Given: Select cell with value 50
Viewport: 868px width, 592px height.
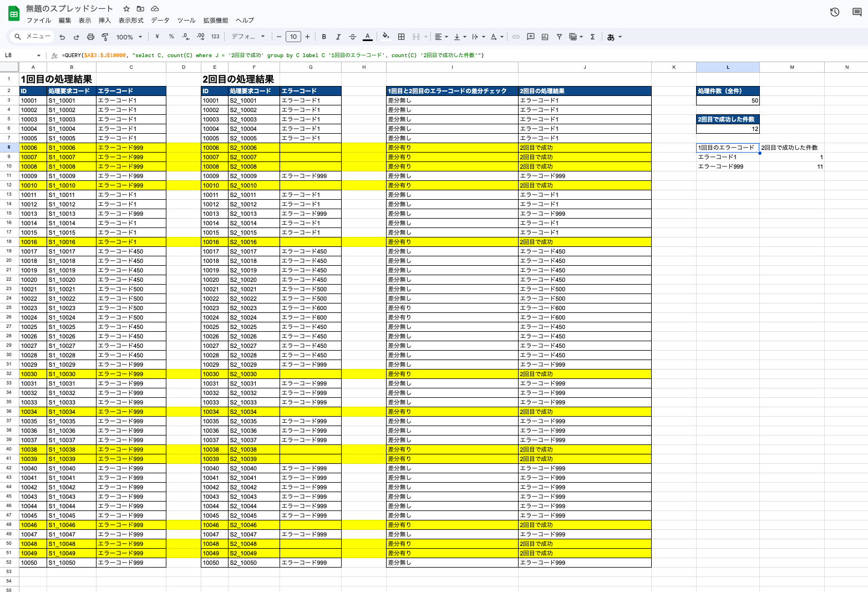Looking at the screenshot, I should [728, 100].
